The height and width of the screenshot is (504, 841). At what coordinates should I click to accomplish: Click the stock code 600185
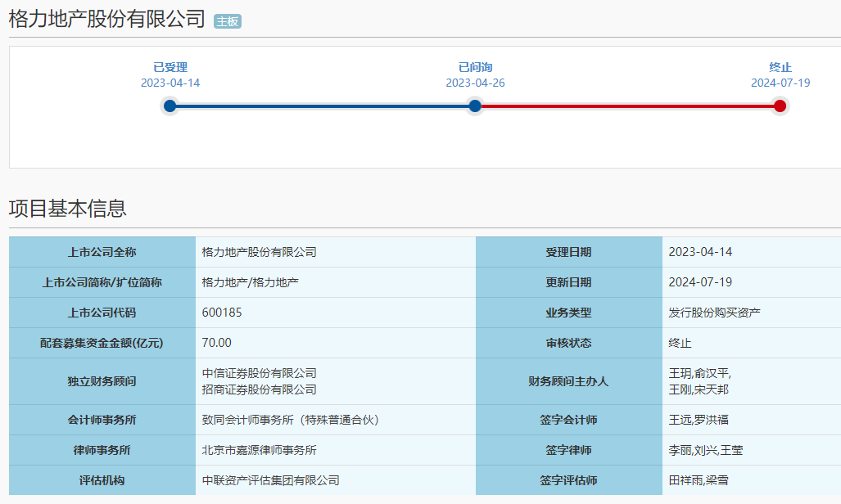pos(222,313)
